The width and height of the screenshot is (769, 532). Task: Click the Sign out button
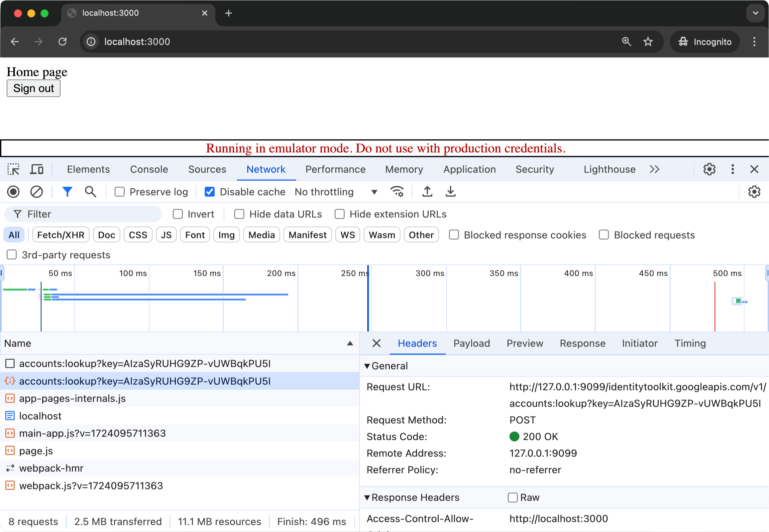click(34, 88)
